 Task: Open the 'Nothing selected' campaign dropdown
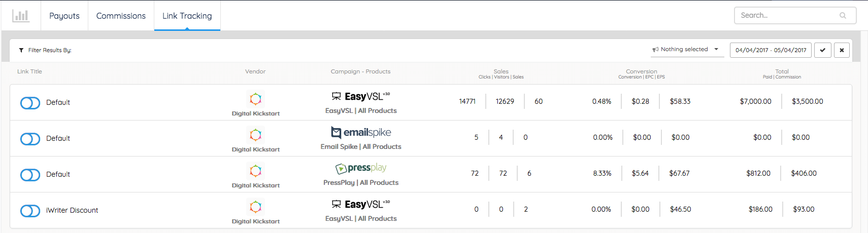687,50
